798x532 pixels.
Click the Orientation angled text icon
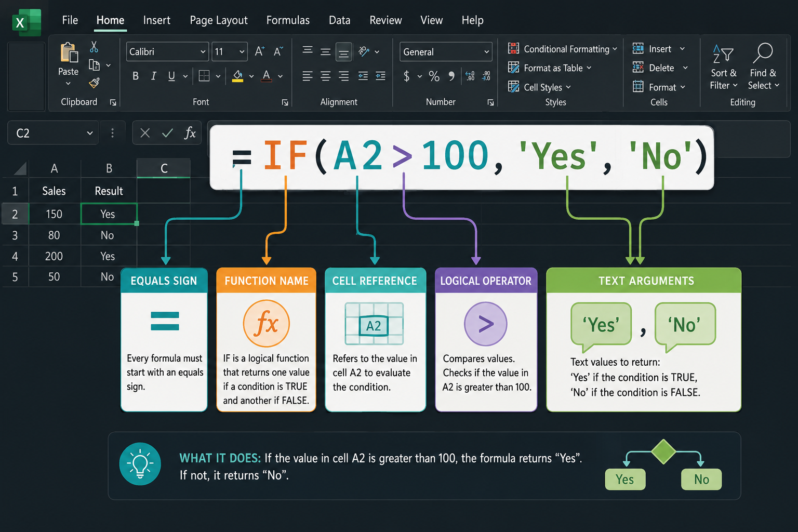[364, 51]
